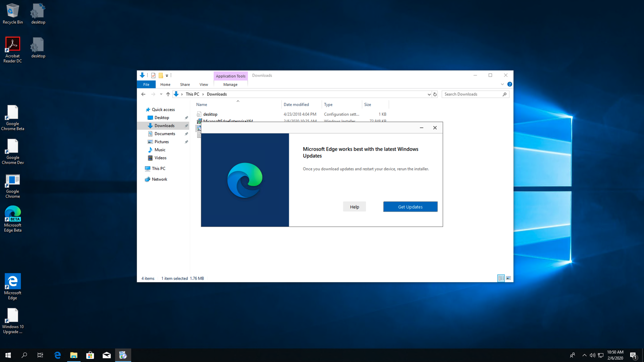Screen dimensions: 644x362
Task: Click the Up one level arrow
Action: point(168,94)
